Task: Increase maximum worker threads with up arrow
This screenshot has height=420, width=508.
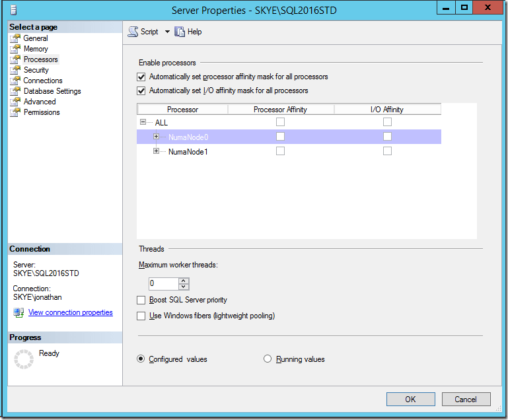Action: [184, 281]
